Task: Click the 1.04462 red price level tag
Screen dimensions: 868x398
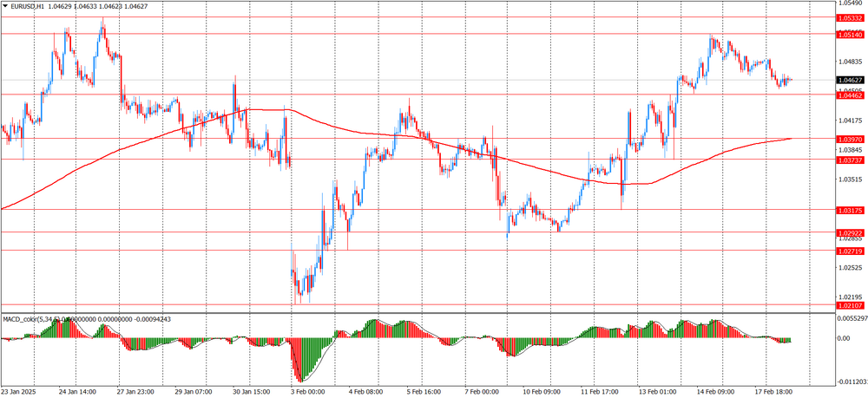Action: pyautogui.click(x=850, y=95)
